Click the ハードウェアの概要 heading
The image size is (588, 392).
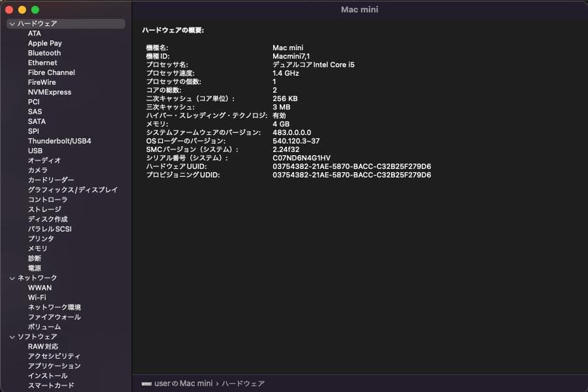(x=173, y=30)
